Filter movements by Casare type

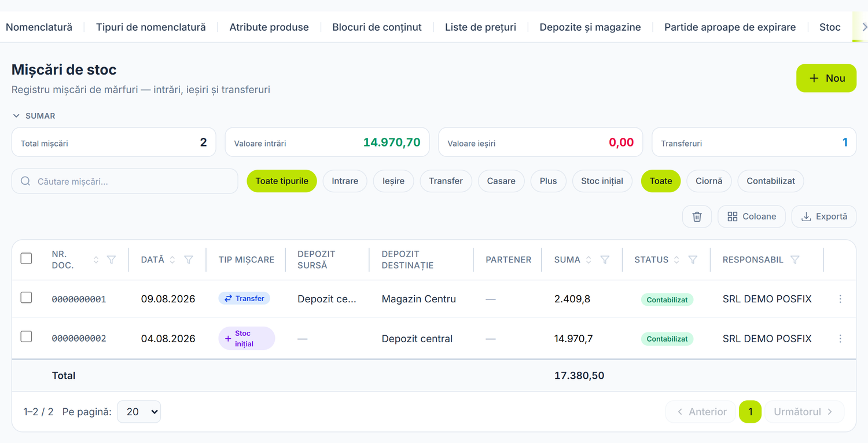tap(501, 181)
